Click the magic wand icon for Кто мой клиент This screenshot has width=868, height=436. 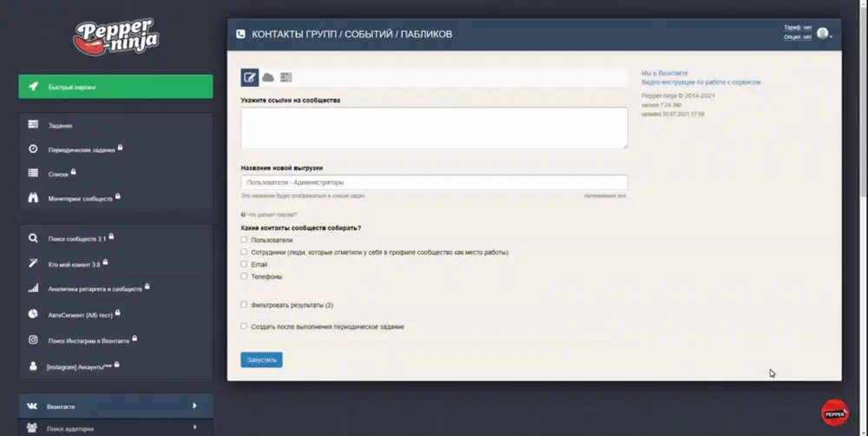click(x=33, y=263)
